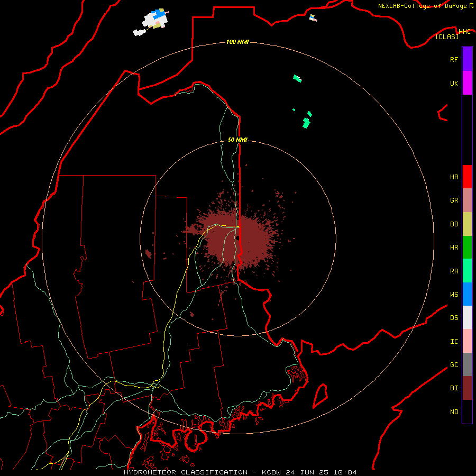Click the BD legend label
476x476 pixels.
tap(454, 224)
